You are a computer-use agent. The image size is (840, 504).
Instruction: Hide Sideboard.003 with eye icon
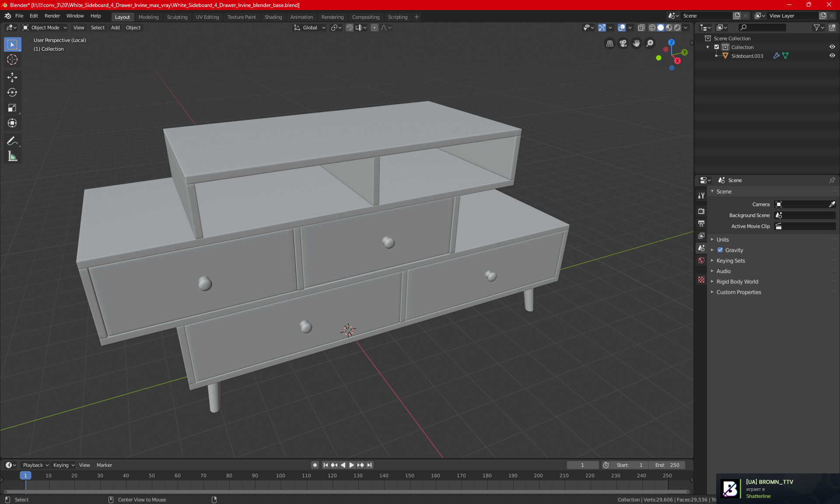(x=832, y=56)
